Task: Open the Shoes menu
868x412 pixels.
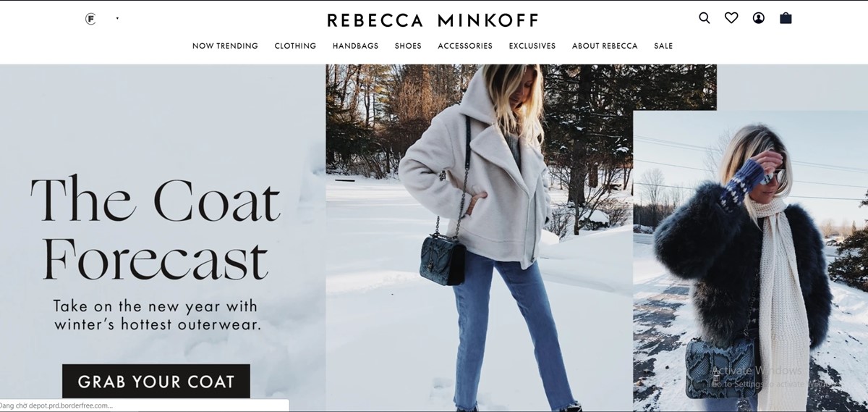Action: coord(408,46)
